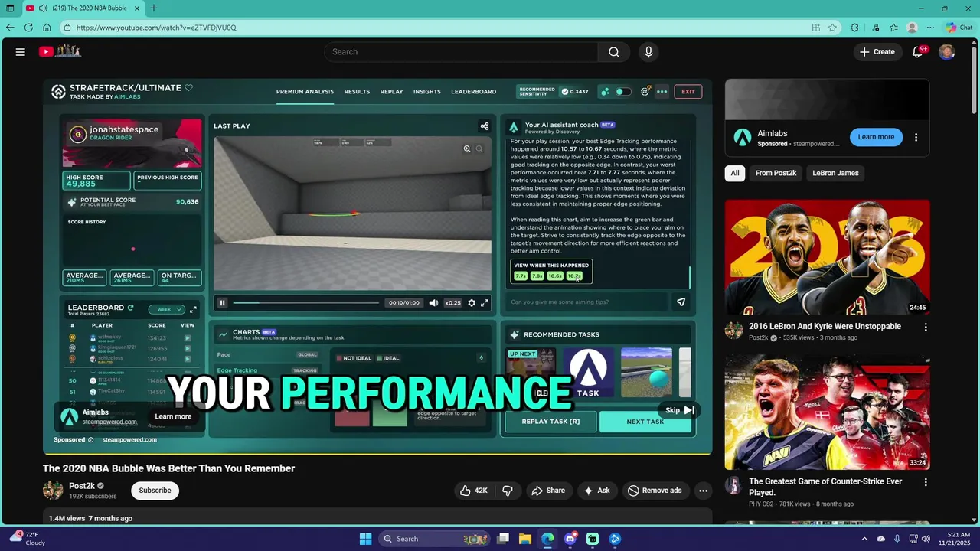View site information lock icon
The image size is (980, 551).
[x=67, y=28]
